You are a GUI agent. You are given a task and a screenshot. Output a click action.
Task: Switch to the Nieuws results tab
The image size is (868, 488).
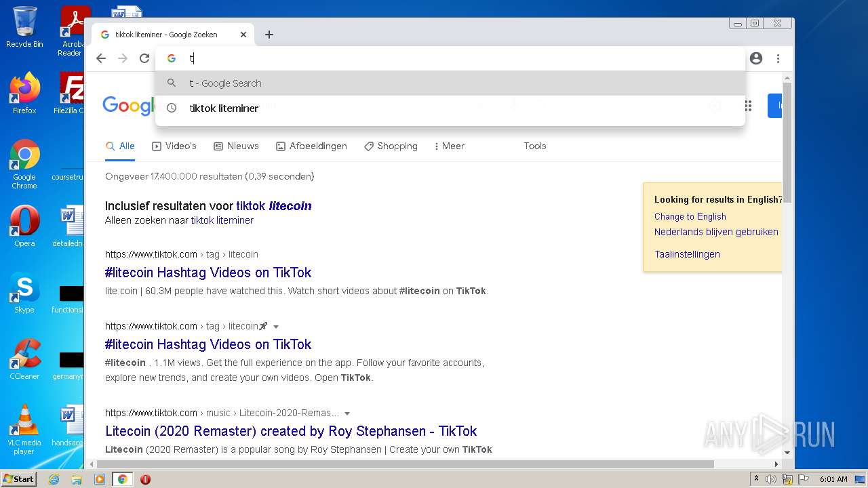point(236,146)
